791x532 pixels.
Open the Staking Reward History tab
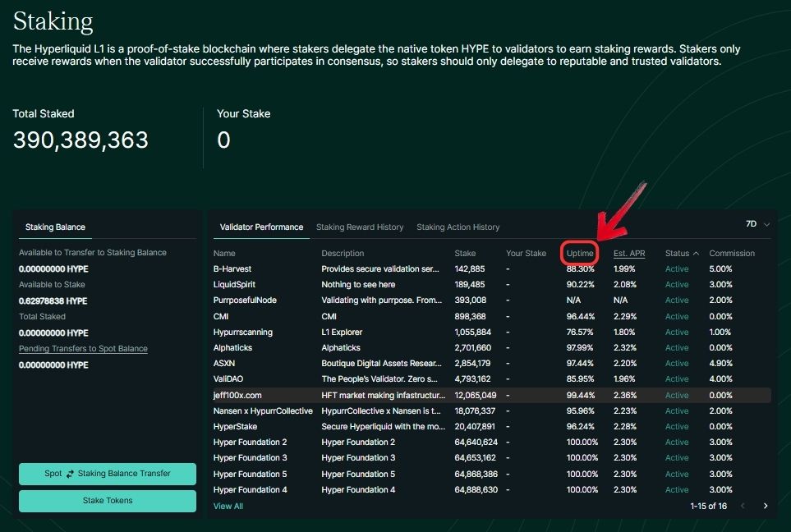(360, 227)
